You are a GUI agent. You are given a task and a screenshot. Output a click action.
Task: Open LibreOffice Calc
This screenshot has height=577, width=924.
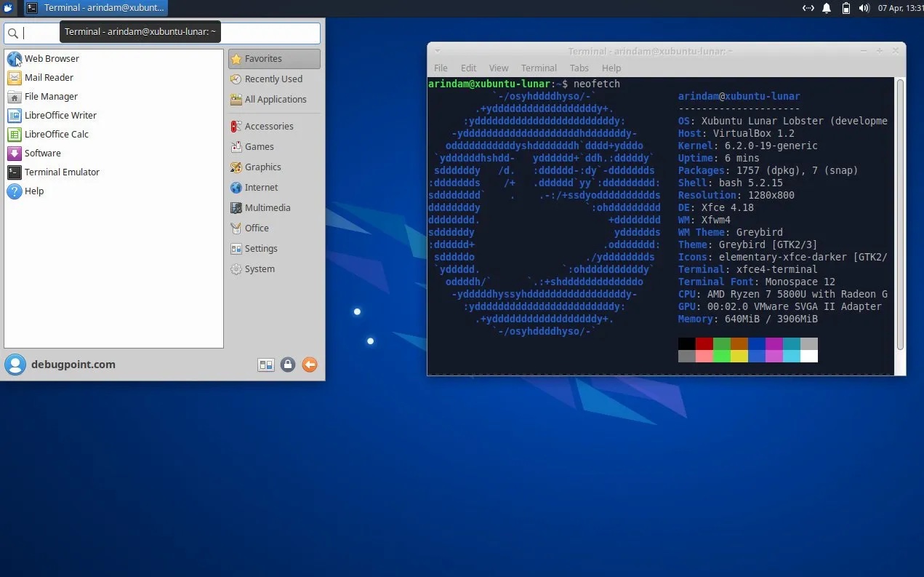55,134
